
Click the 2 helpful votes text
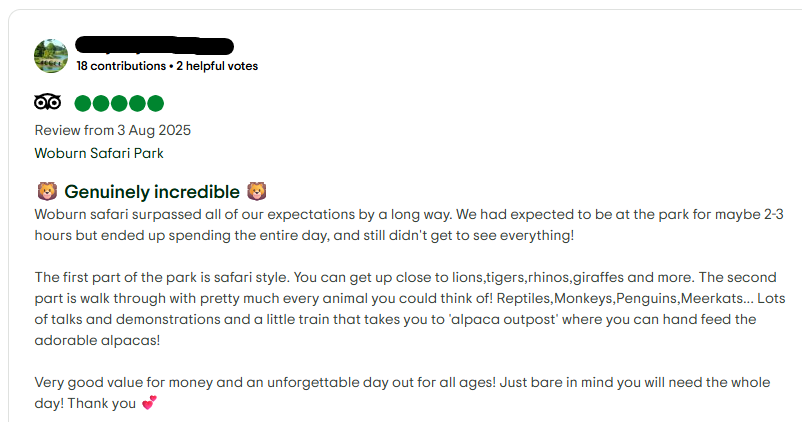(x=217, y=66)
